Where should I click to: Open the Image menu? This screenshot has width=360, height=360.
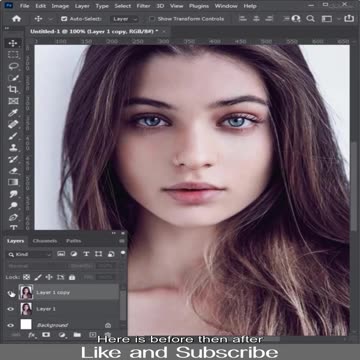click(60, 6)
